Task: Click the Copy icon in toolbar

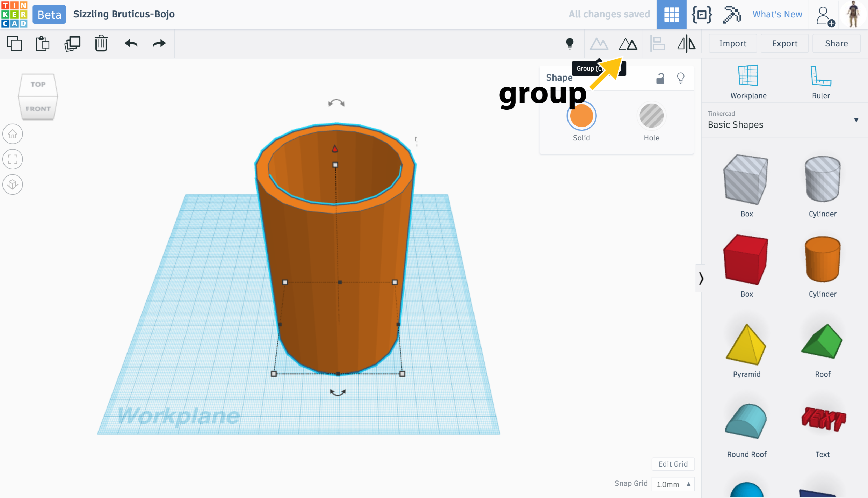Action: coord(14,43)
